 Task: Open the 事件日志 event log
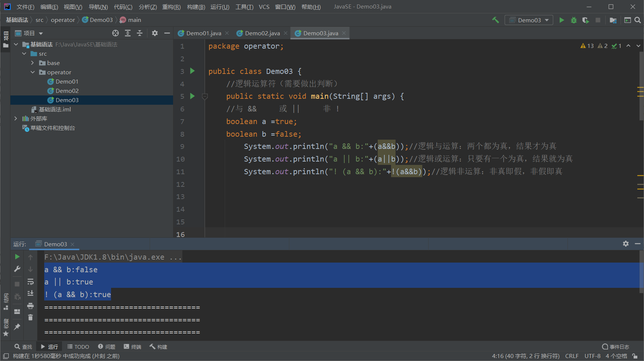(615, 347)
